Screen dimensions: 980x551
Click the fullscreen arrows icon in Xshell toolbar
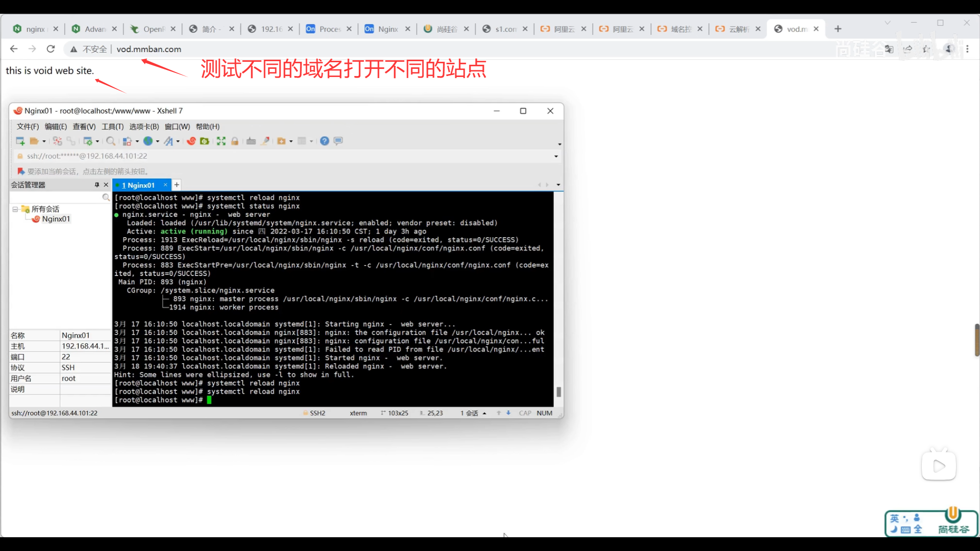click(x=221, y=141)
